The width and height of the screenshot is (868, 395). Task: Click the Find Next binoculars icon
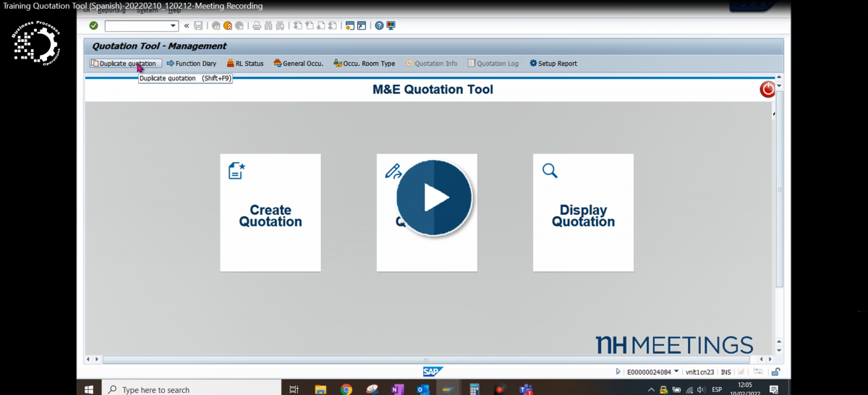pyautogui.click(x=280, y=26)
